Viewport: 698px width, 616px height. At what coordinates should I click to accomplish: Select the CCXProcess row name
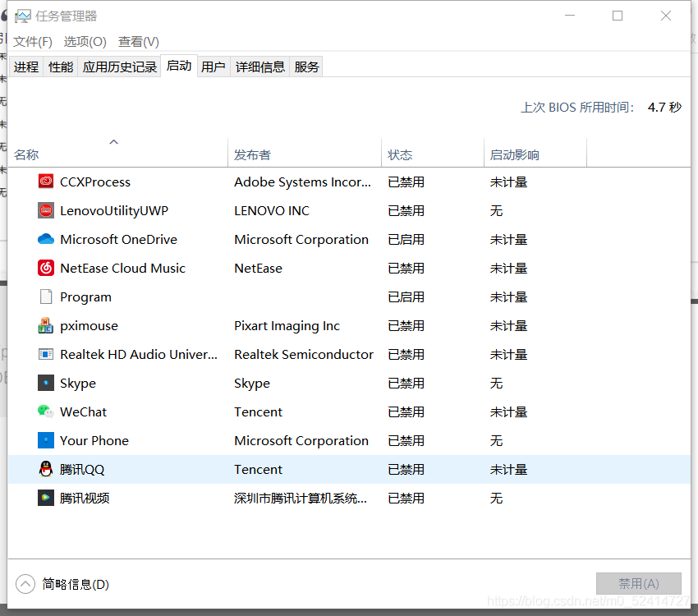pyautogui.click(x=95, y=182)
